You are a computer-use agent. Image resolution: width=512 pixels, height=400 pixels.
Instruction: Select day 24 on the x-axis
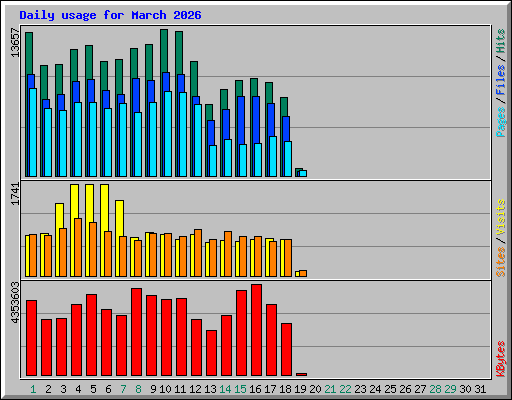(375, 389)
